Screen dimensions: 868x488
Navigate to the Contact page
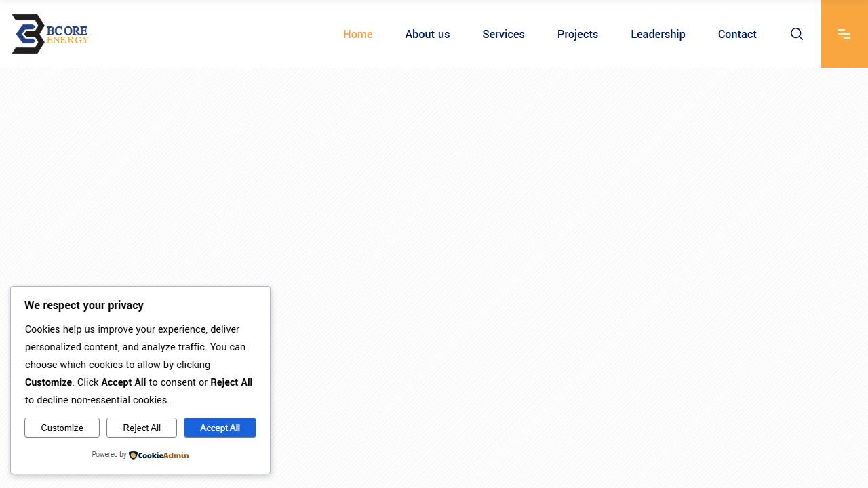coord(737,34)
